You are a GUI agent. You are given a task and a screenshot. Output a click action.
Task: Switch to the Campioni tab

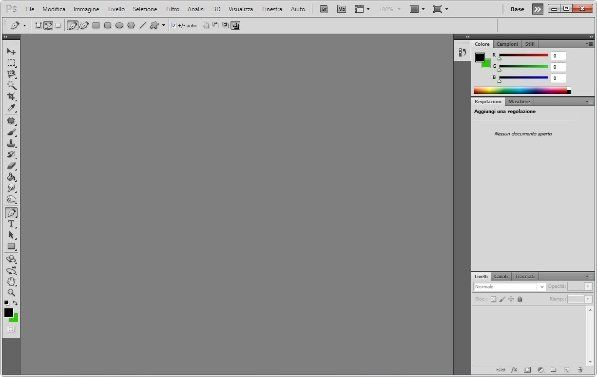(507, 44)
